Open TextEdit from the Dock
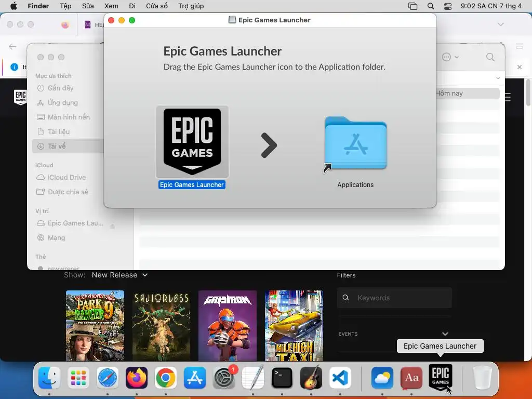This screenshot has height=399, width=532. (253, 378)
